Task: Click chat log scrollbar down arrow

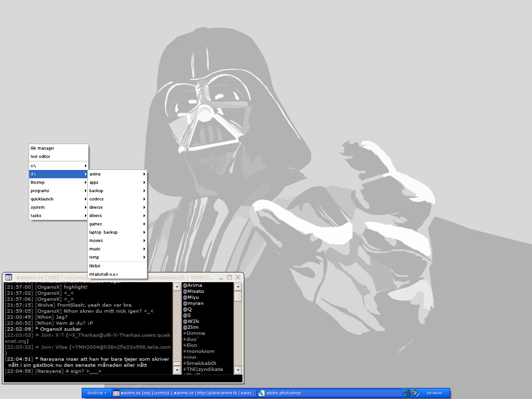Action: coord(177,370)
